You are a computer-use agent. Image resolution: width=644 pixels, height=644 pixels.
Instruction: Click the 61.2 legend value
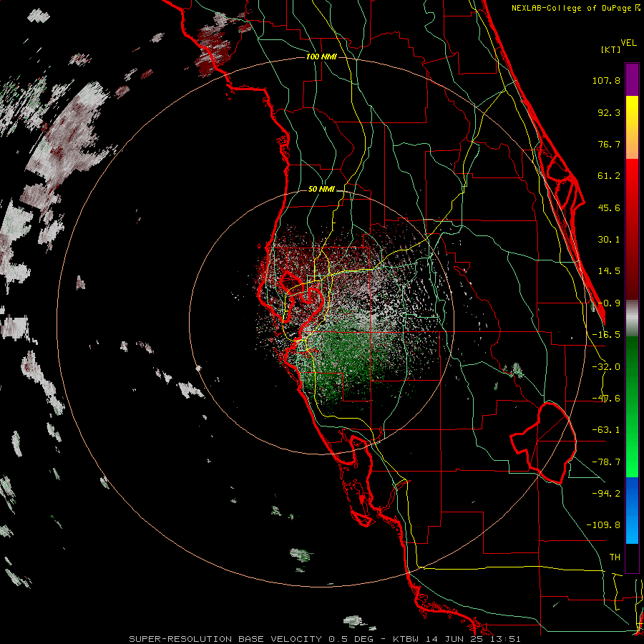pyautogui.click(x=609, y=176)
